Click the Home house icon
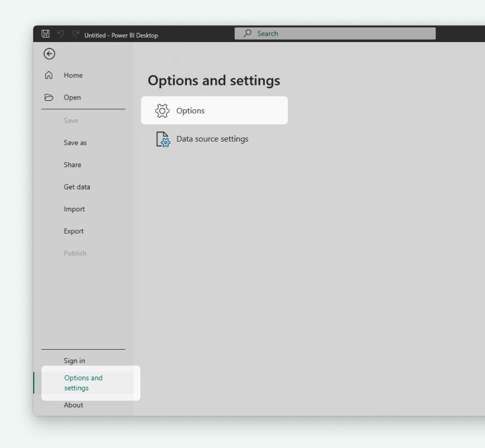This screenshot has width=485, height=448. 48,75
